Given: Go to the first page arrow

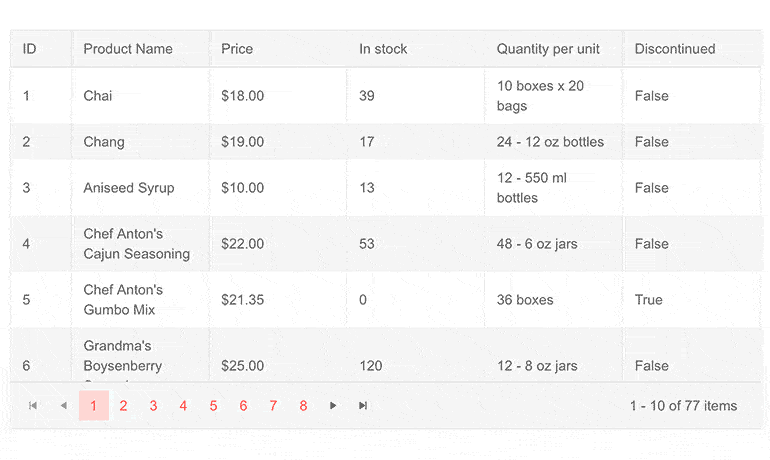Looking at the screenshot, I should [x=33, y=406].
